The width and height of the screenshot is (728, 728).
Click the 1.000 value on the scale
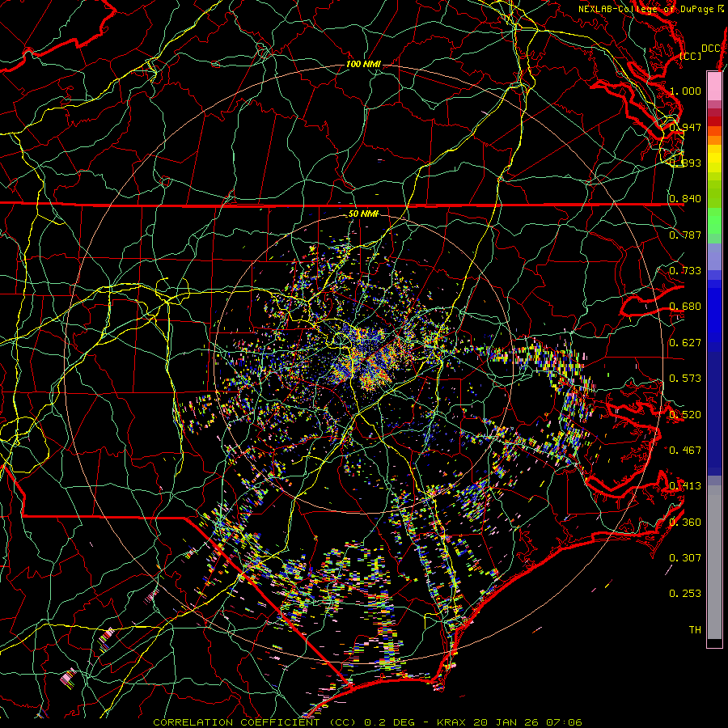(685, 91)
